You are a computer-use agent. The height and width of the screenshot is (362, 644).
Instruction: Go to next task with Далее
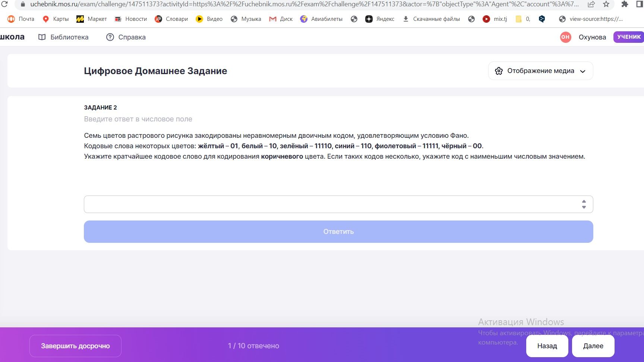(x=593, y=346)
